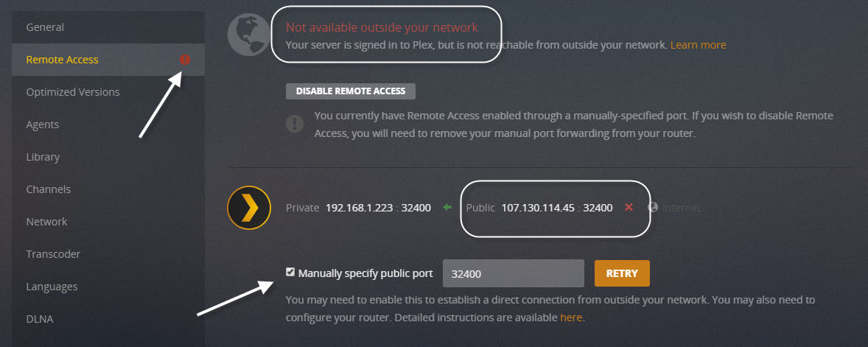The height and width of the screenshot is (347, 868).
Task: Follow the Learn more link
Action: tap(698, 45)
